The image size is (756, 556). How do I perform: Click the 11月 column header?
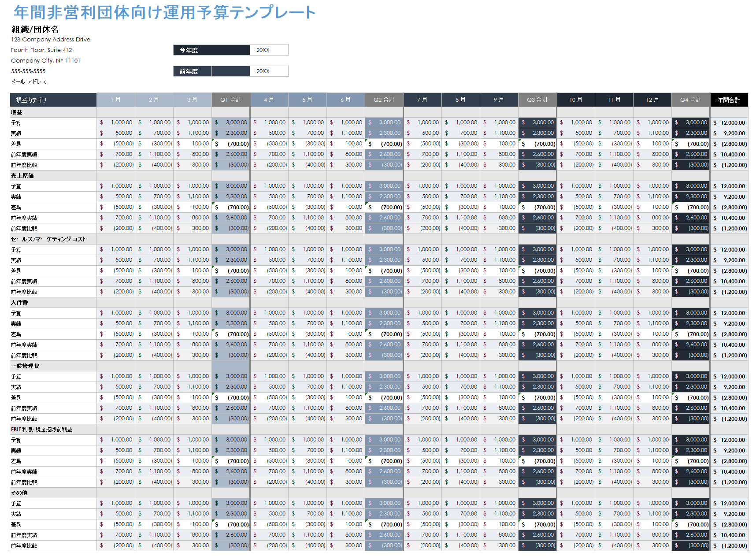click(x=614, y=100)
